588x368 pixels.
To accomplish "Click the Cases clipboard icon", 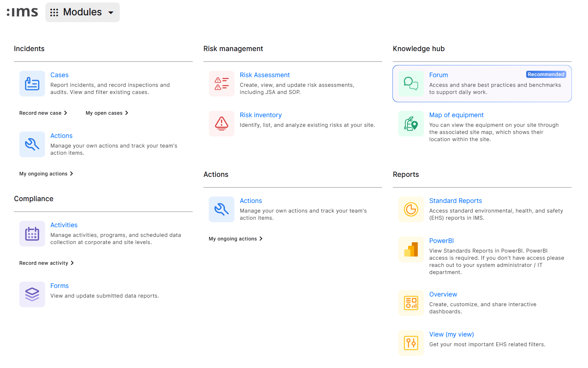I will pyautogui.click(x=32, y=84).
